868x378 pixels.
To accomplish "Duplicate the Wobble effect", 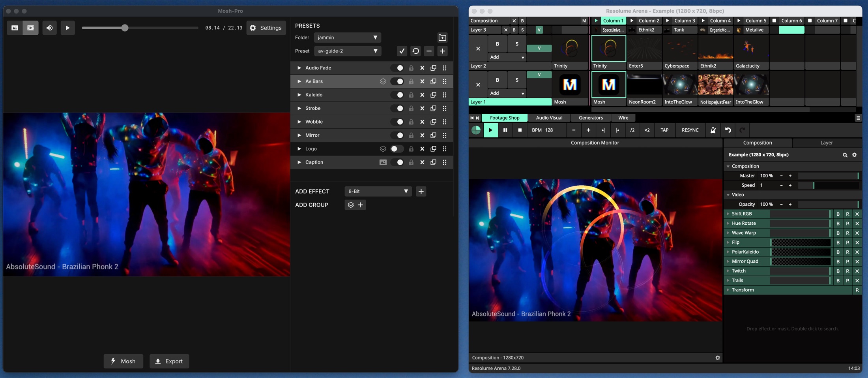I will point(433,122).
